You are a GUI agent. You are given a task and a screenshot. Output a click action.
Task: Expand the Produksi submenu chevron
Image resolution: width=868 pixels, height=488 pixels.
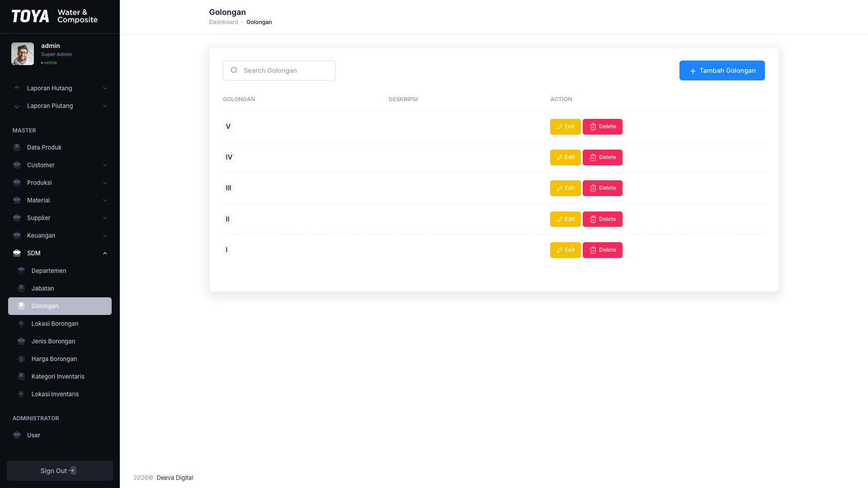tap(105, 183)
